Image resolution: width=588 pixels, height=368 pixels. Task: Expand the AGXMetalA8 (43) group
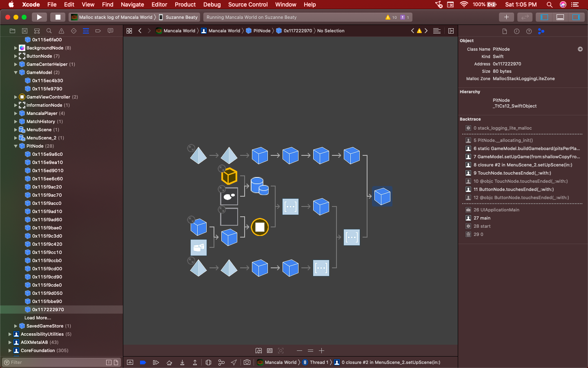[x=10, y=342]
